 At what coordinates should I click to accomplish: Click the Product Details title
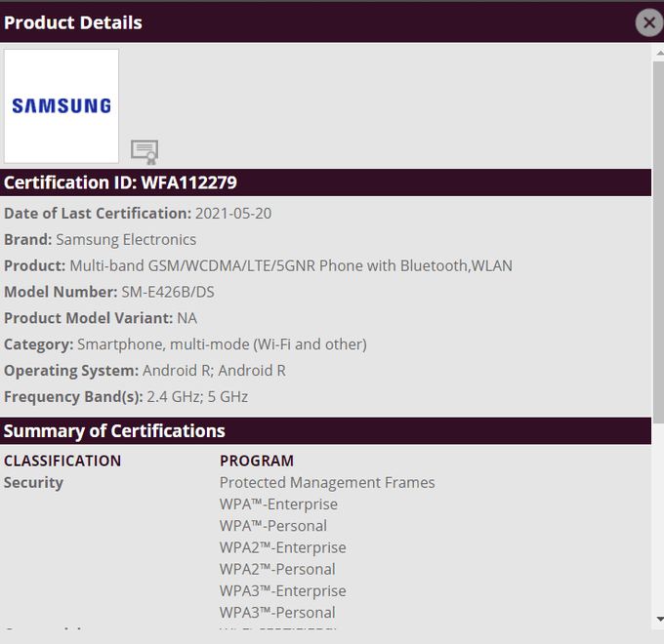click(x=73, y=22)
